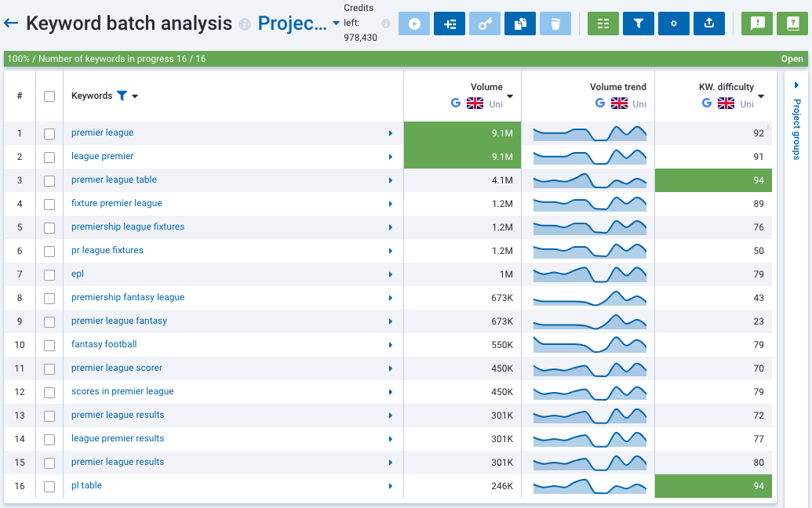
Task: Select the checkbox for epl keyword
Action: point(49,274)
